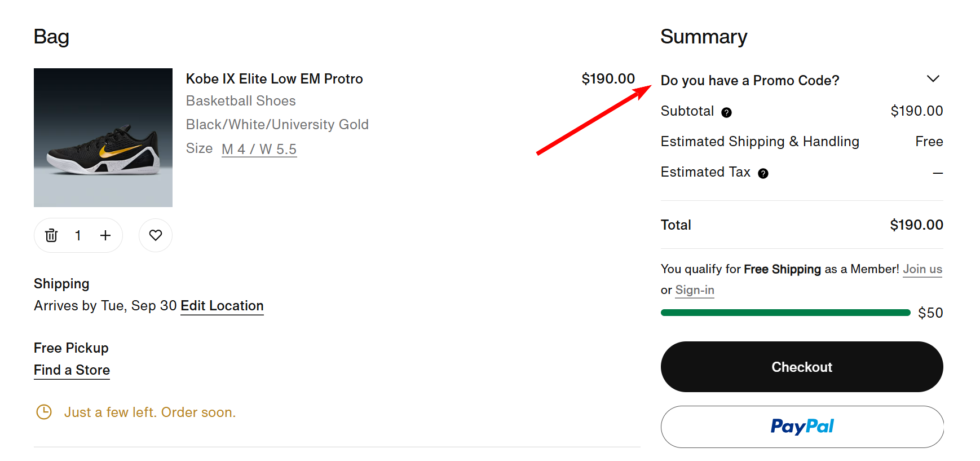Remove item with the trash icon
This screenshot has height=461, width=980.
51,235
